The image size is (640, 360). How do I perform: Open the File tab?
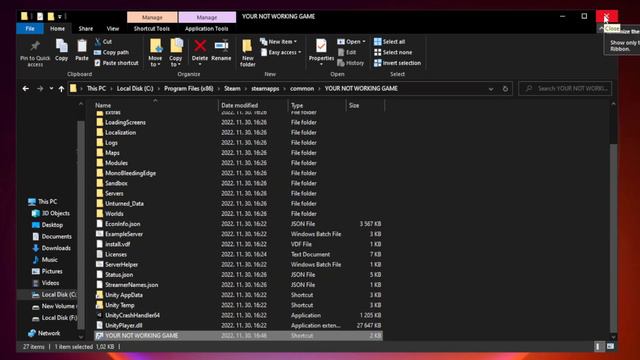pyautogui.click(x=30, y=29)
